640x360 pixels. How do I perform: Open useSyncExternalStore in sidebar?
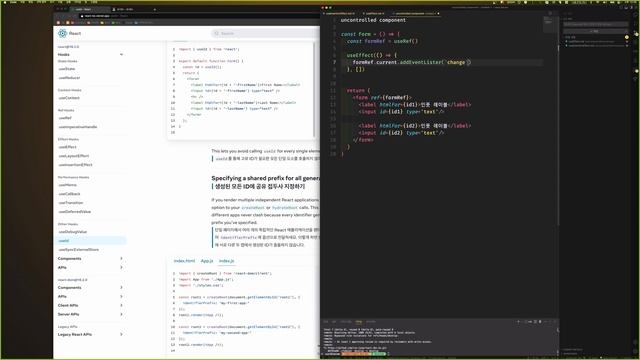coord(79,249)
